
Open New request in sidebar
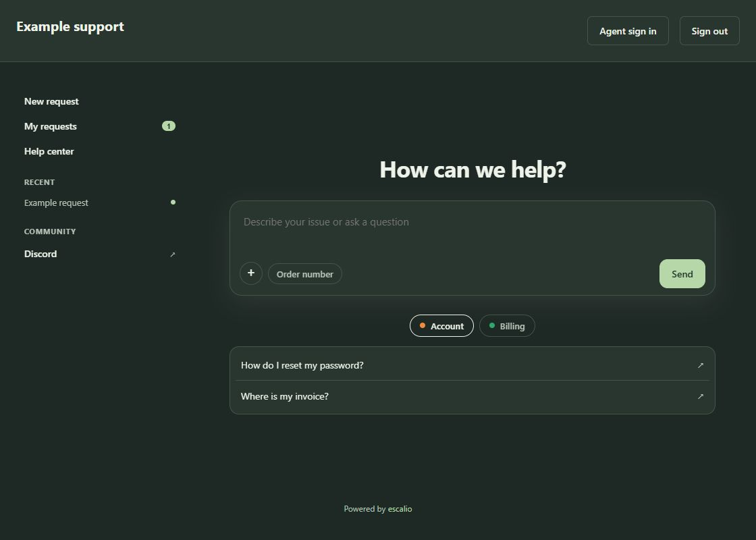(100, 101)
